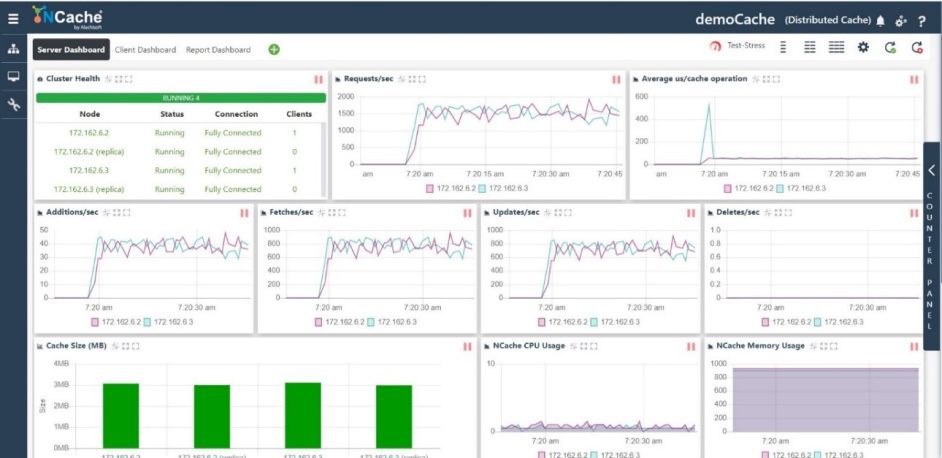The image size is (942, 458).
Task: Pause the Updates/sec chart
Action: [691, 213]
